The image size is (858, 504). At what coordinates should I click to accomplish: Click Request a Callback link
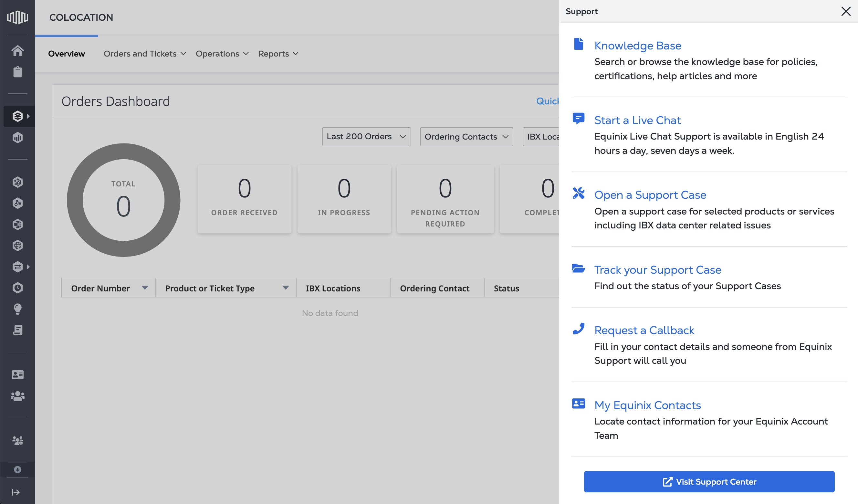pos(644,330)
